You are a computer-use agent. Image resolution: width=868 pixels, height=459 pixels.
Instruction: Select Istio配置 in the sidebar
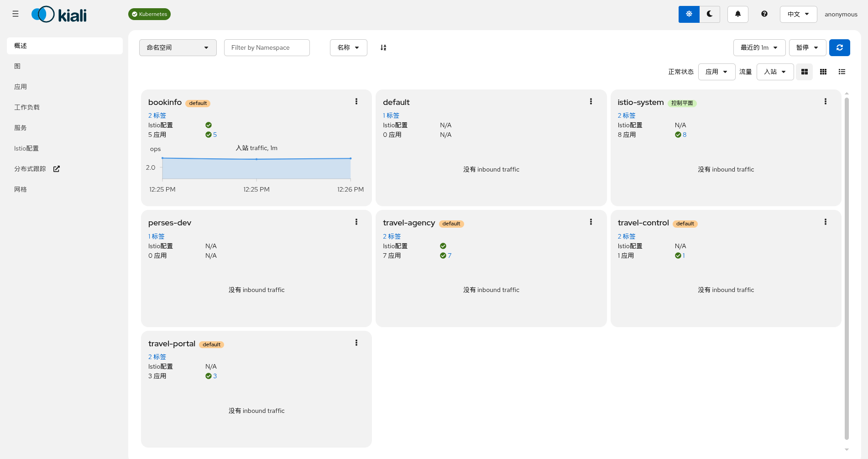pos(26,148)
